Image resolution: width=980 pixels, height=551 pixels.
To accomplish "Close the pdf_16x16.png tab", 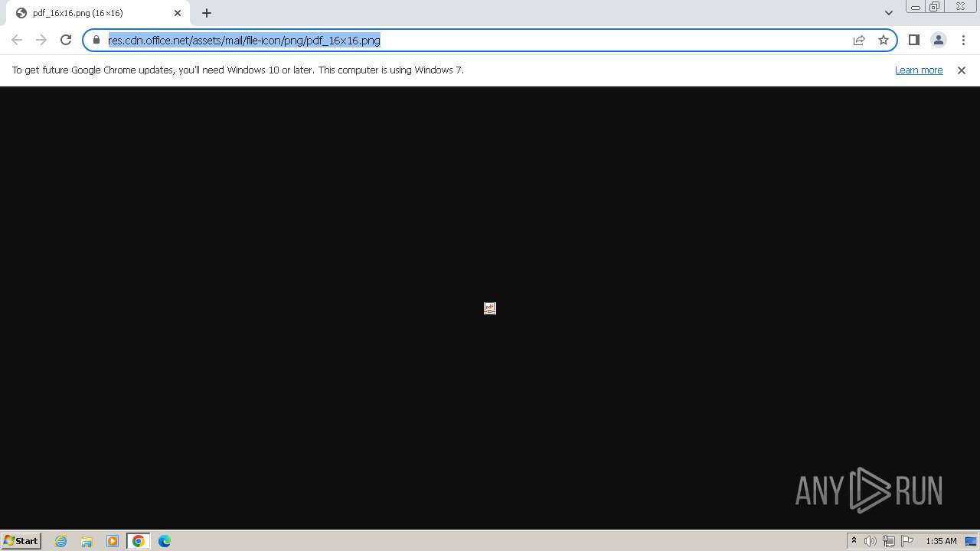I will (178, 13).
